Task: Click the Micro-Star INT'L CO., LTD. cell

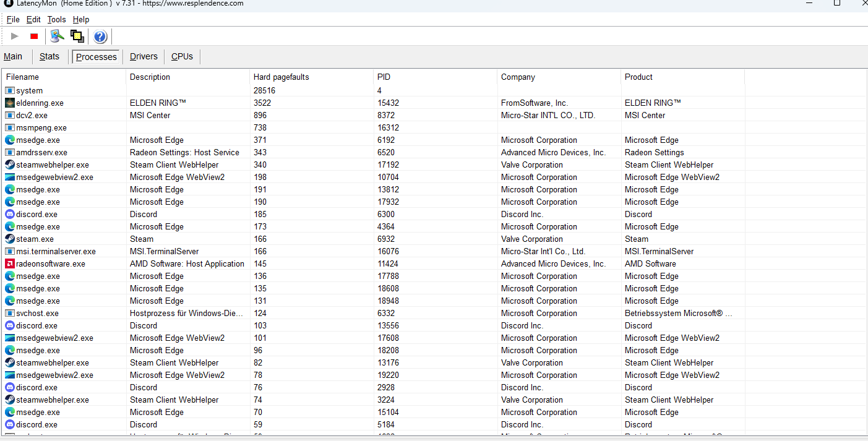Action: (548, 115)
